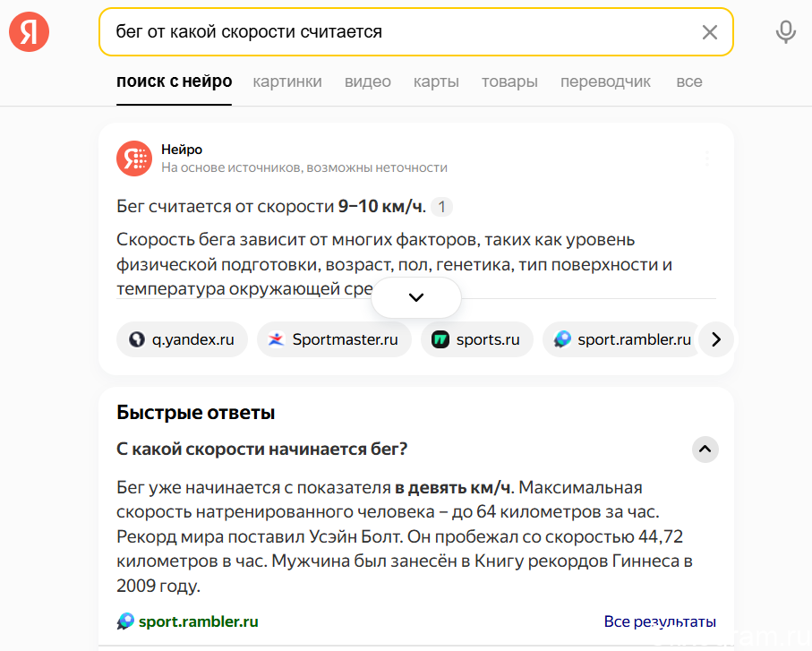Open the Neuro answer options menu dots
The height and width of the screenshot is (651, 812).
pyautogui.click(x=707, y=158)
